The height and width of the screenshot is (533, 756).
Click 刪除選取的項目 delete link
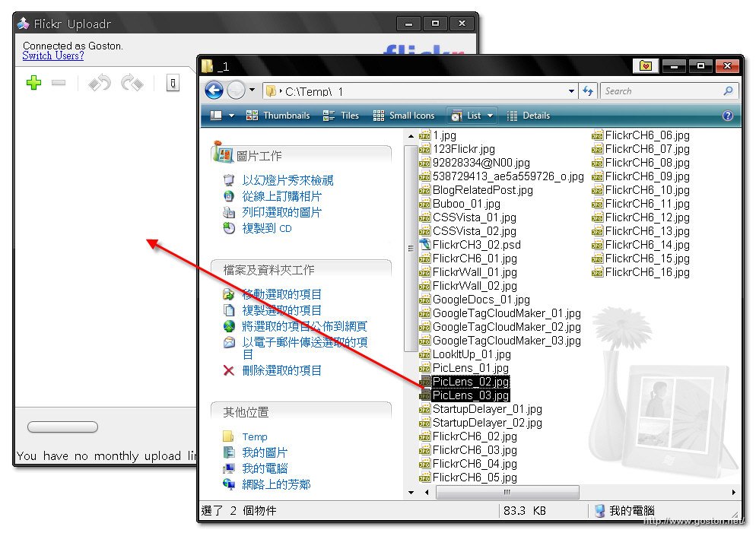point(281,370)
